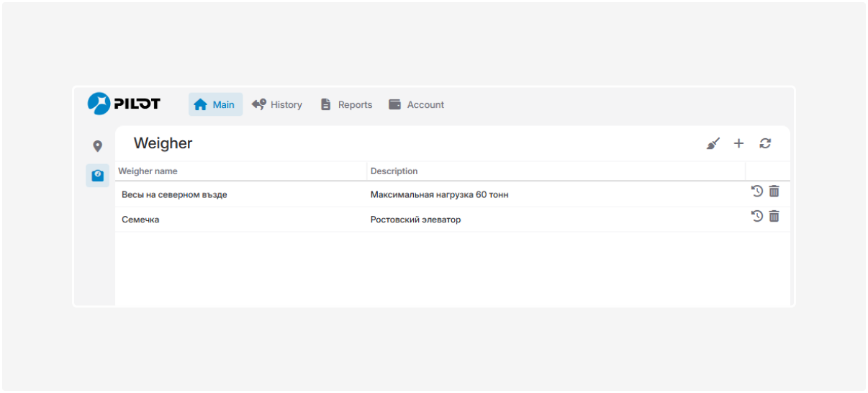
Task: Click the PILOT logo
Action: (124, 104)
